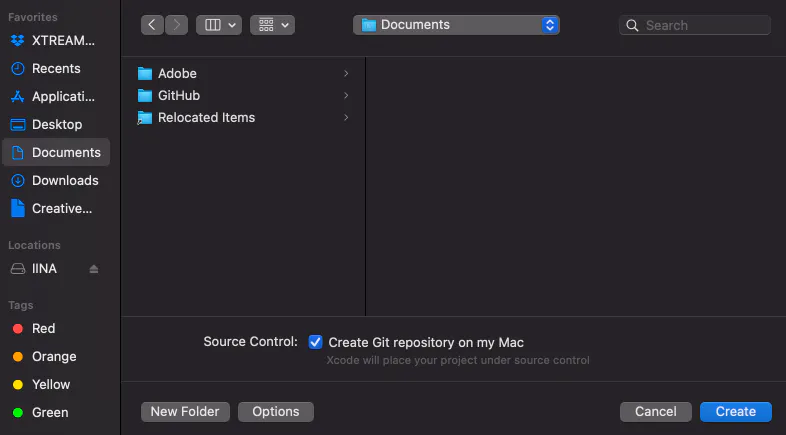The image size is (786, 435).
Task: Click the New Folder button
Action: point(185,411)
